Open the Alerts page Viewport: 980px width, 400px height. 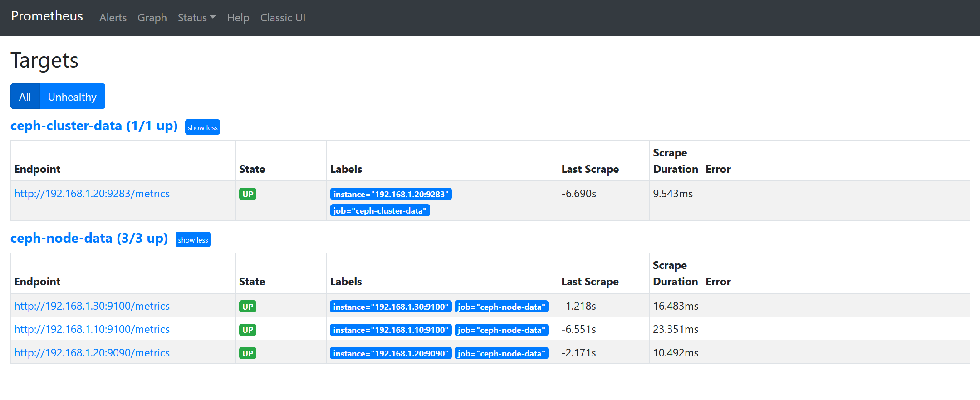[113, 18]
